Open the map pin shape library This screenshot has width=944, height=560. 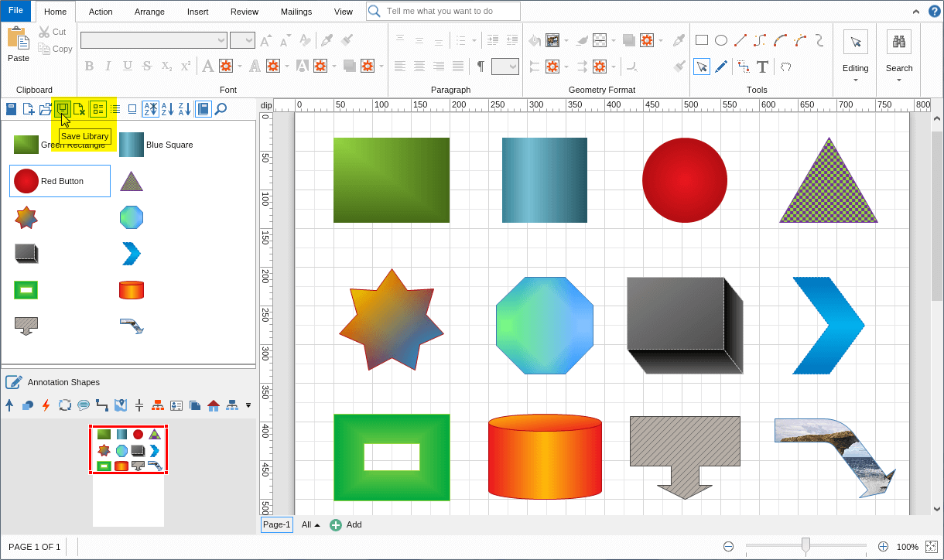point(121,405)
